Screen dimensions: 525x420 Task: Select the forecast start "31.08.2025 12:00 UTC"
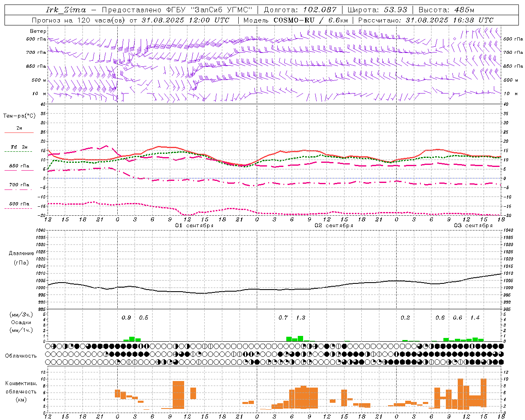pos(185,20)
